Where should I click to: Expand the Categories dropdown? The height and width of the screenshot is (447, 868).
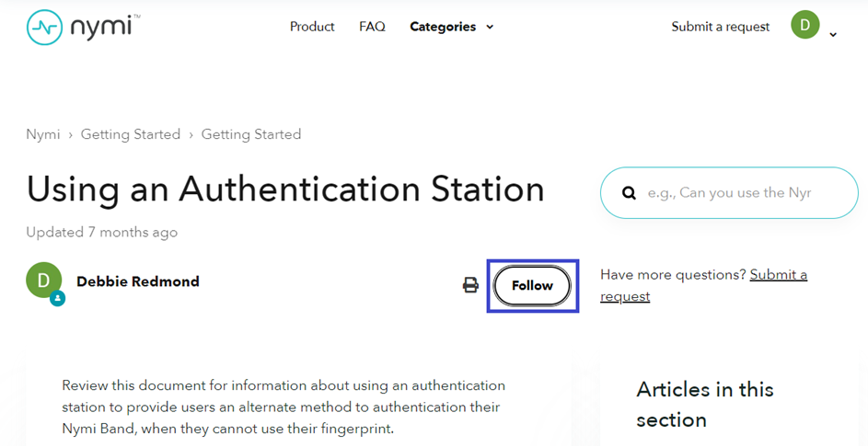[451, 27]
